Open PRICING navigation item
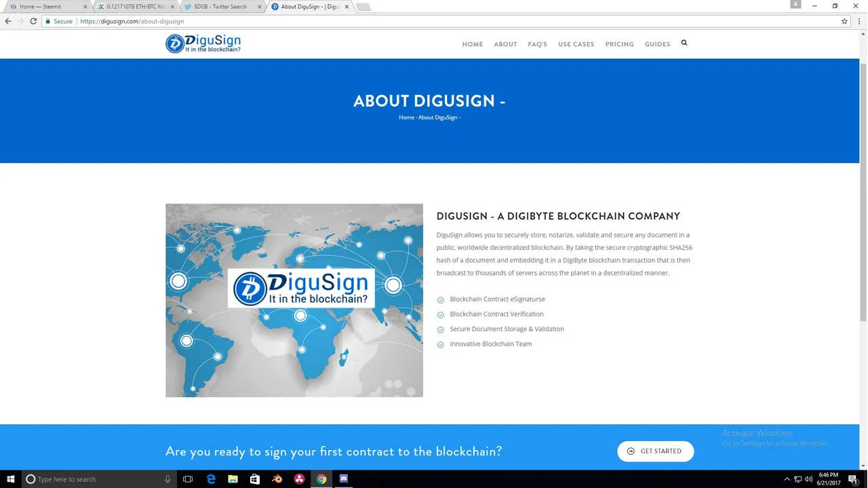The image size is (868, 488). (619, 44)
